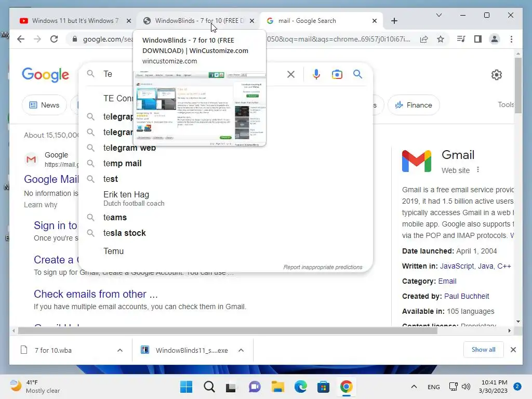Screen dimensions: 532x399
Task: Open Microsoft Store from taskbar
Action: pyautogui.click(x=323, y=387)
